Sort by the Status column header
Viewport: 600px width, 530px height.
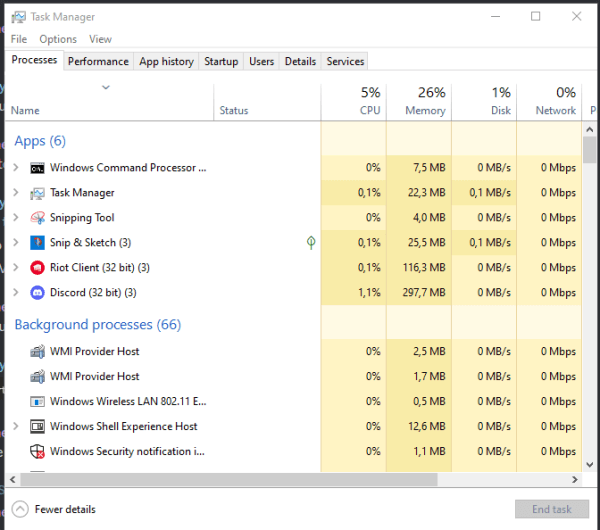click(267, 102)
